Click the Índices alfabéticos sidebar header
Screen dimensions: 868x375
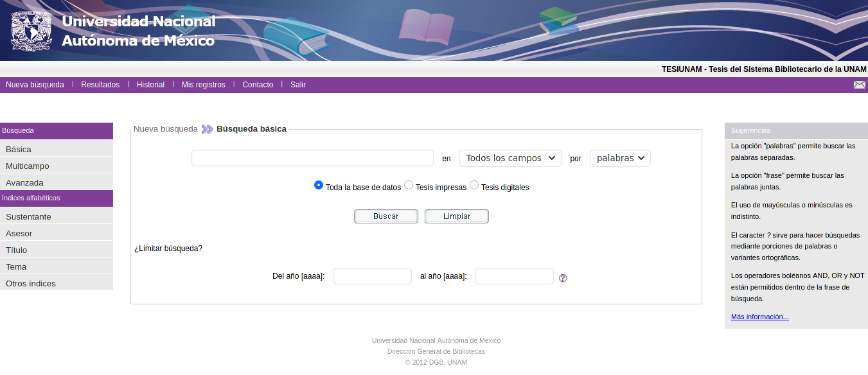pos(57,198)
